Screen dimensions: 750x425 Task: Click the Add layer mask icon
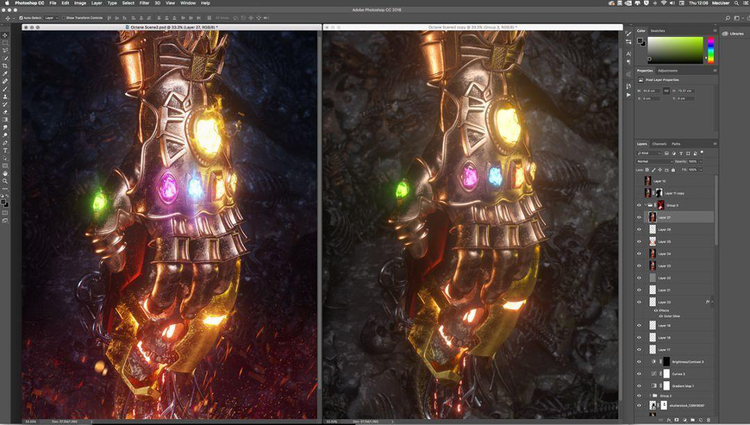tap(676, 420)
